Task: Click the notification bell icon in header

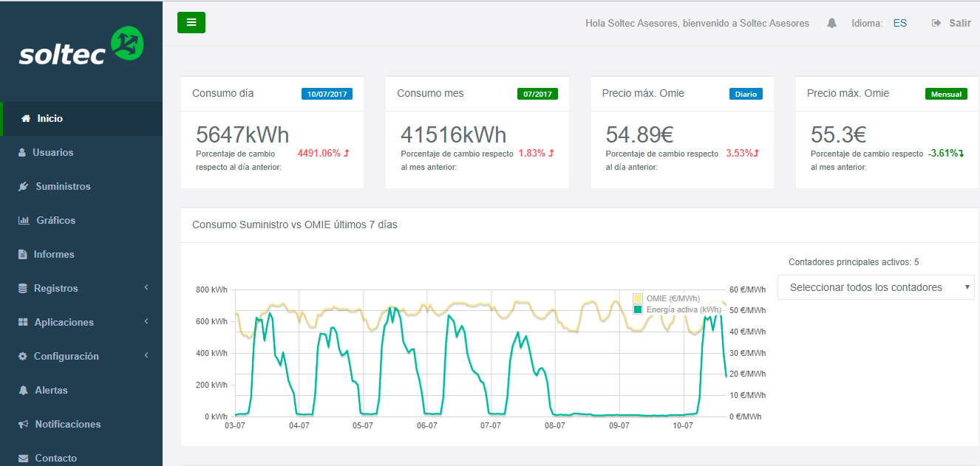Action: [x=831, y=23]
